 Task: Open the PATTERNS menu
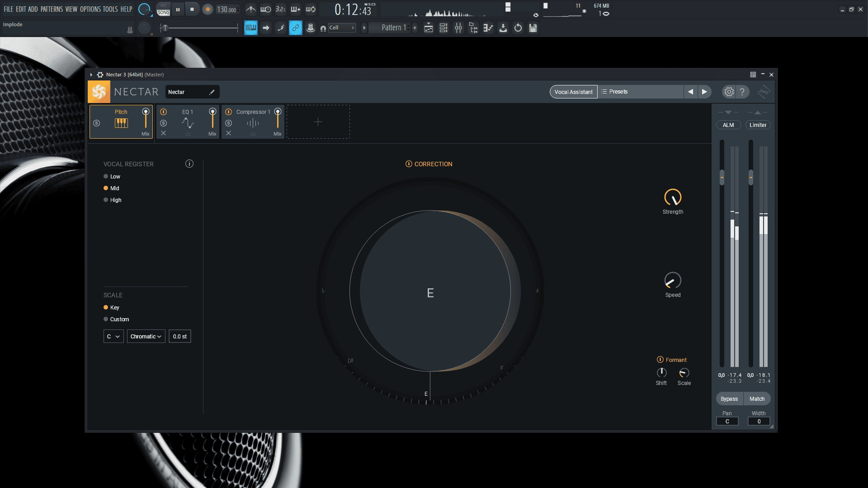click(52, 9)
